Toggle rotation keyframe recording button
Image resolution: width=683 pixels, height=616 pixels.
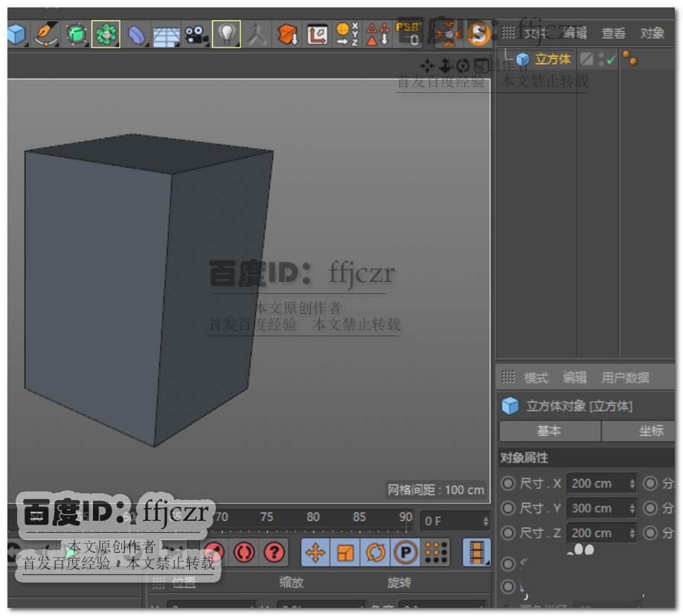tap(376, 553)
